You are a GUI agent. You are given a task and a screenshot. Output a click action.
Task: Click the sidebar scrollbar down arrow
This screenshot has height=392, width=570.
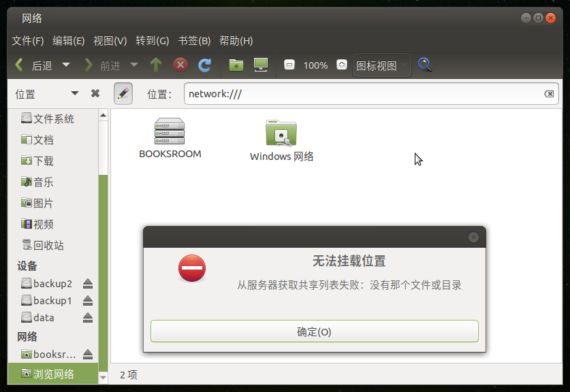(x=104, y=378)
